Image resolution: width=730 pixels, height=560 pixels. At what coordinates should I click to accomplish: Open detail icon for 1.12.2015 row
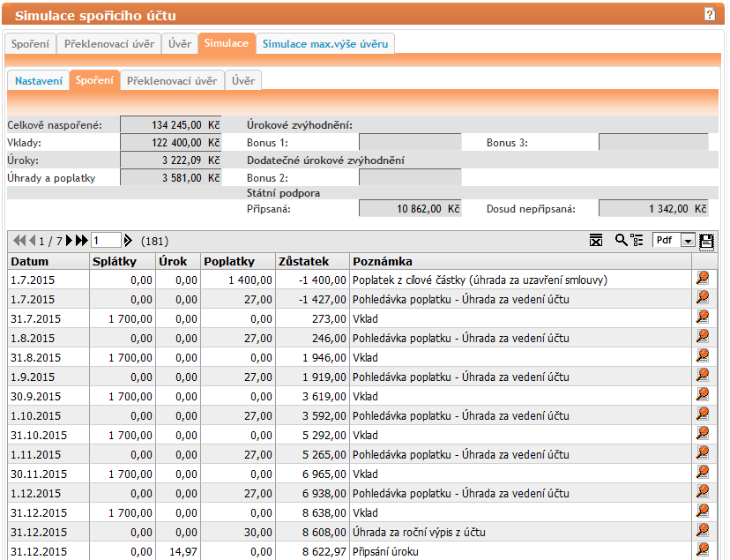click(703, 491)
